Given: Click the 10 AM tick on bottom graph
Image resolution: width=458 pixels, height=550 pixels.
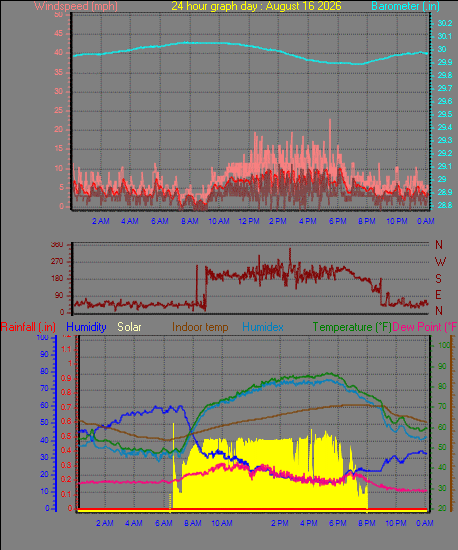Looking at the screenshot, I should (x=222, y=523).
